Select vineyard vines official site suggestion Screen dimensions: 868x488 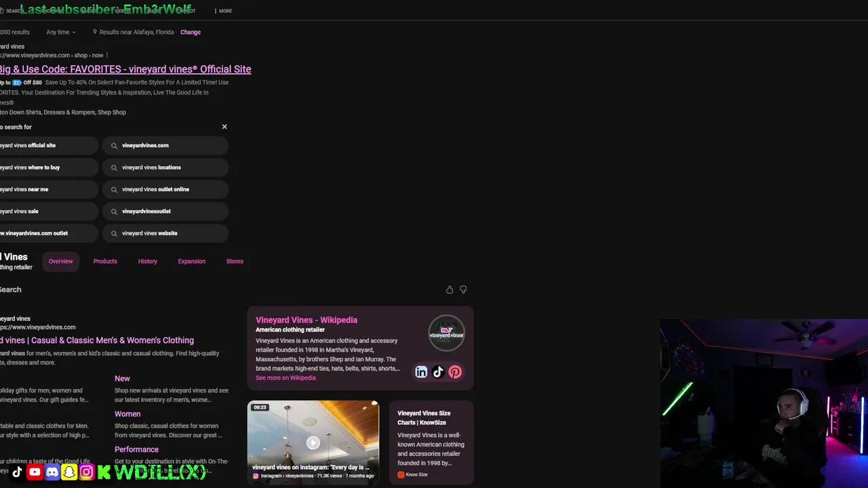(47, 145)
